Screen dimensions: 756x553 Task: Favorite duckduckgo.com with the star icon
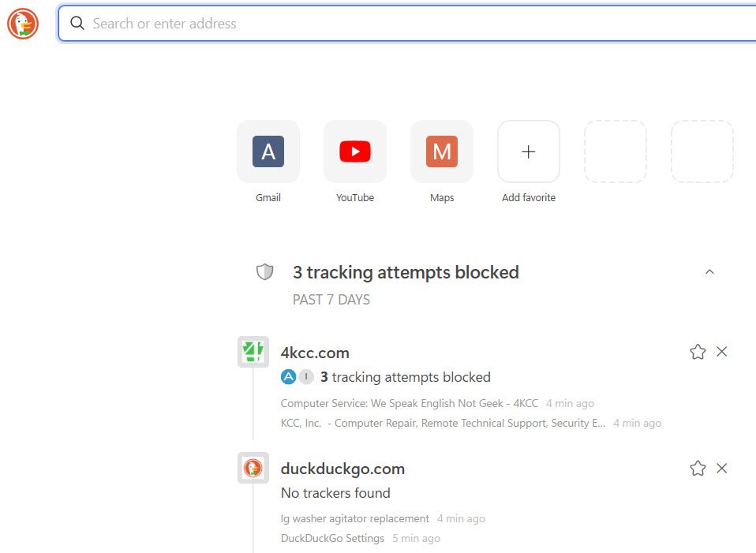pos(698,468)
